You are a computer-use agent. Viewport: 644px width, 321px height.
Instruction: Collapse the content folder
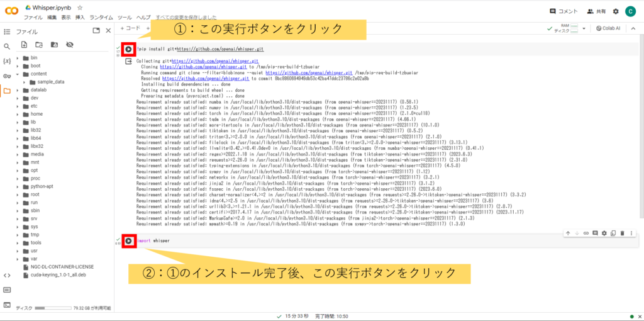pos(18,74)
